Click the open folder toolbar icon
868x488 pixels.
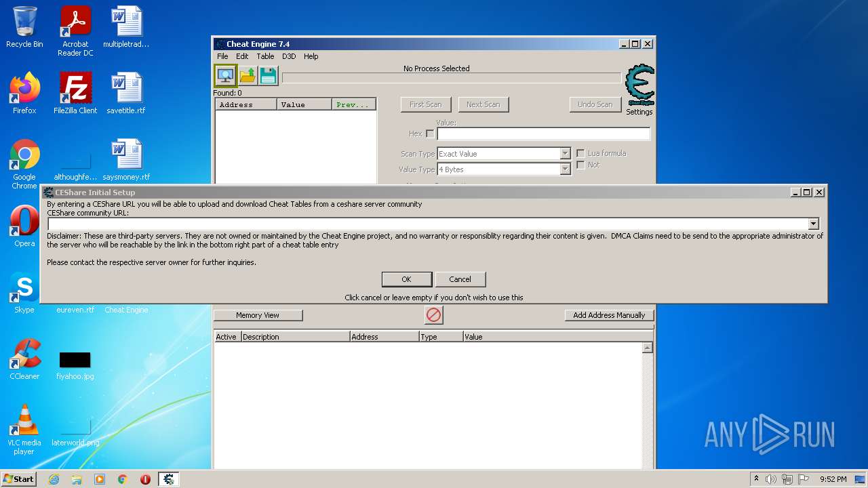pos(248,75)
